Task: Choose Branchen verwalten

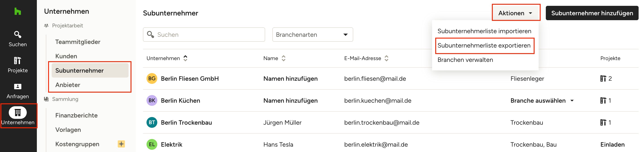Action: click(x=465, y=60)
